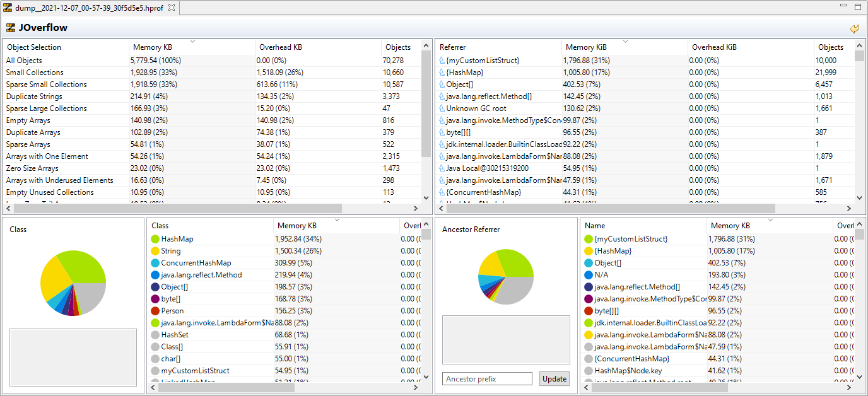868x396 pixels.
Task: Click the {myCustomListStruct} referrer row icon
Action: coord(442,61)
